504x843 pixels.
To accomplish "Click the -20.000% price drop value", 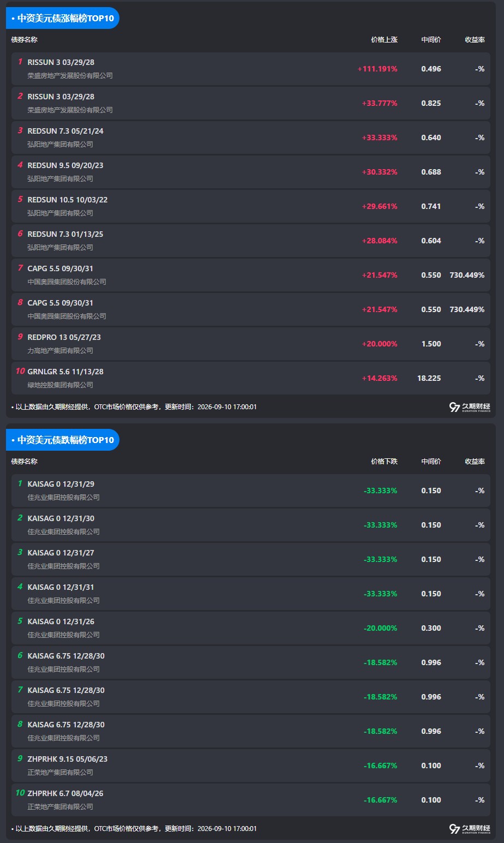I will (x=380, y=628).
